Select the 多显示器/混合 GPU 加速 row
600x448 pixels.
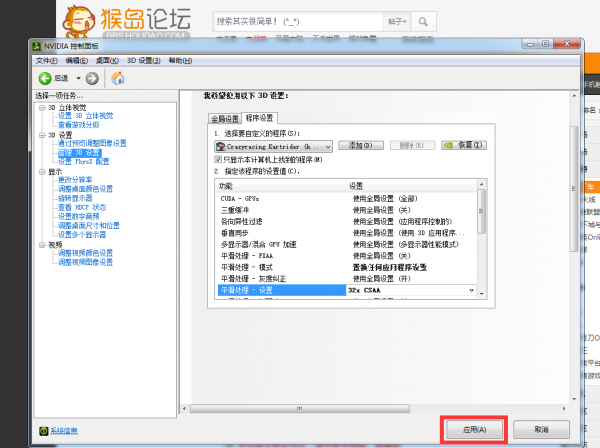[x=347, y=244]
